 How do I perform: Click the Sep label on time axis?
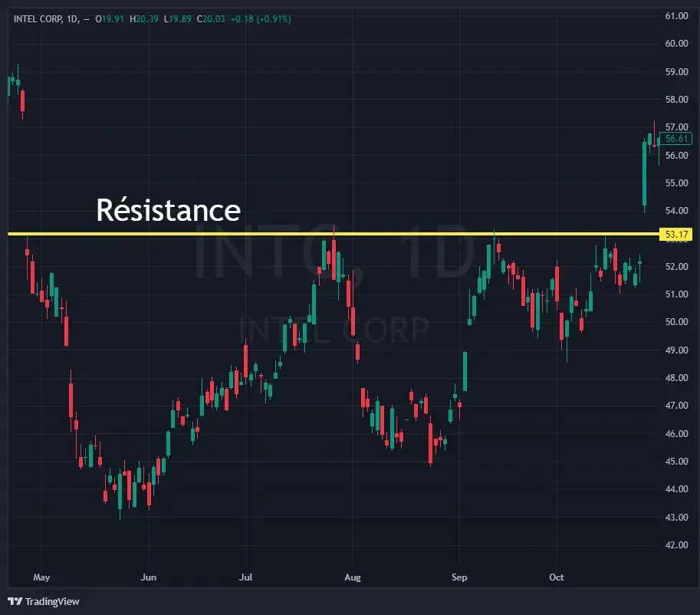click(459, 577)
